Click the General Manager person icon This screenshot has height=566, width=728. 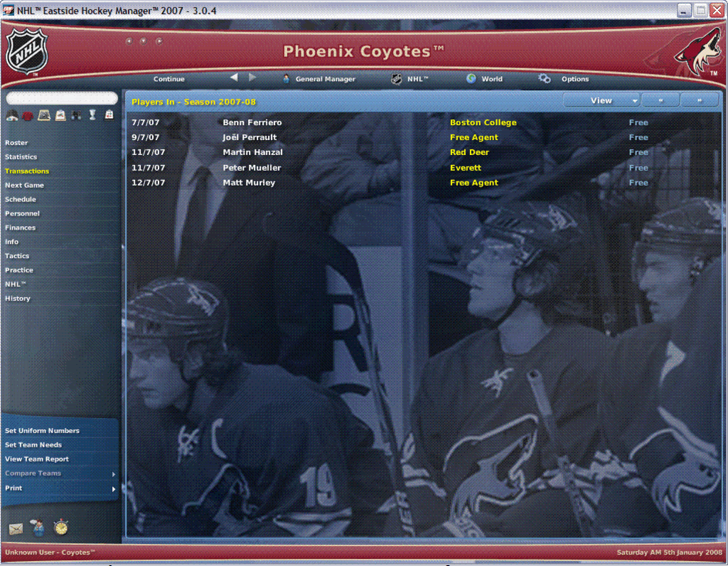(286, 79)
